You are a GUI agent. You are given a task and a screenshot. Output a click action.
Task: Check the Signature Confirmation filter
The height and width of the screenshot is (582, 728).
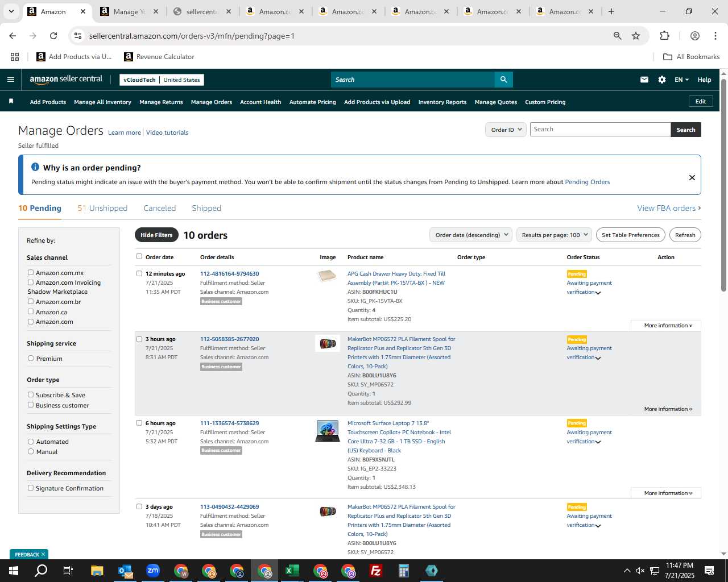tap(31, 488)
